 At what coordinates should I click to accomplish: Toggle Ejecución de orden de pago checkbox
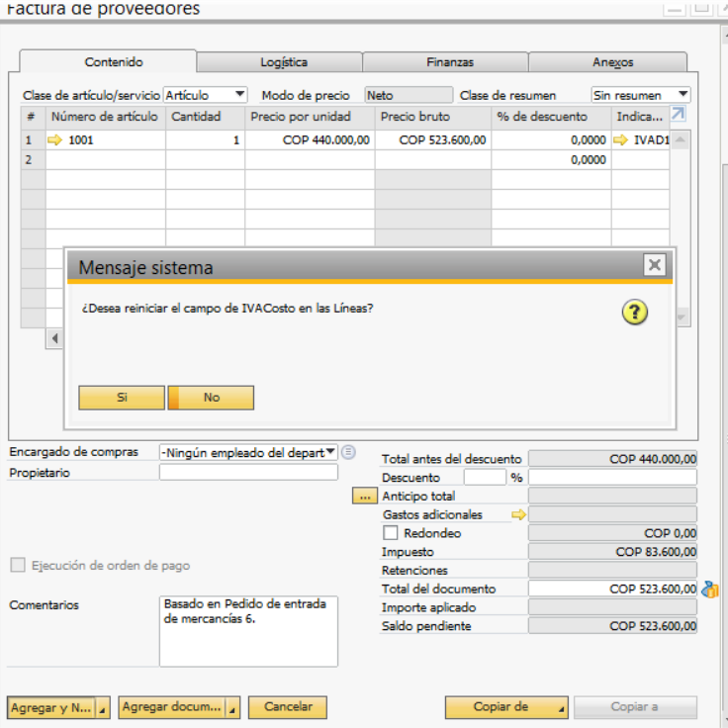pyautogui.click(x=17, y=566)
